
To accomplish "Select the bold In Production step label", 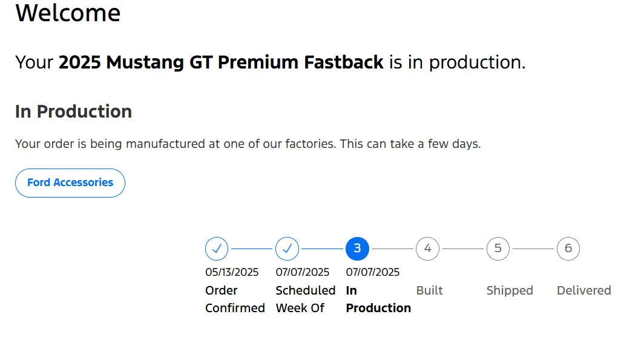I will coord(378,299).
